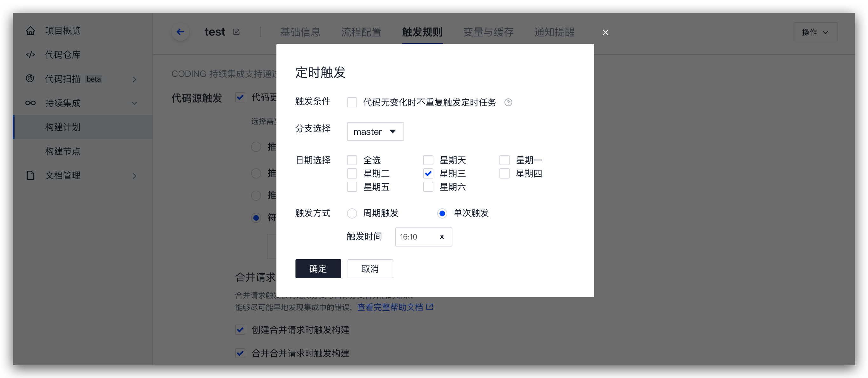Open the 代码仓库 code icon
The image size is (868, 378).
[30, 55]
